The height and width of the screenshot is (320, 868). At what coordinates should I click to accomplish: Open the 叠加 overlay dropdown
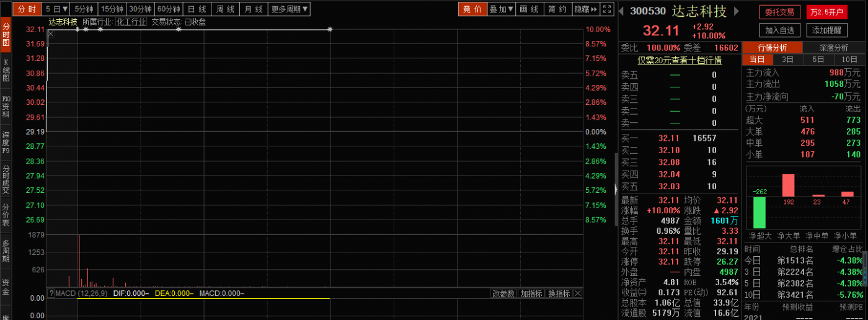501,9
